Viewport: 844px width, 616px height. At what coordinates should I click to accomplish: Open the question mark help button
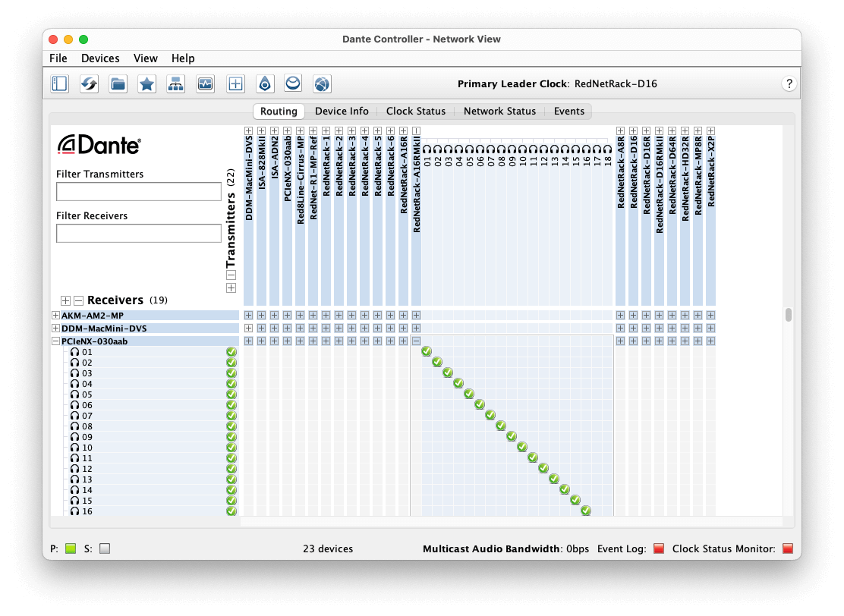pos(789,84)
